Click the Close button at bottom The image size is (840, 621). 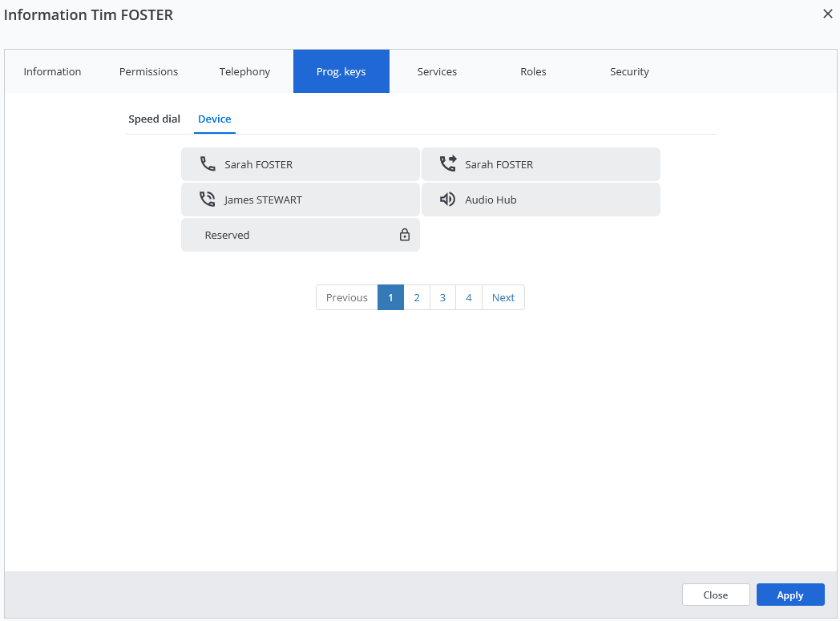(x=715, y=595)
